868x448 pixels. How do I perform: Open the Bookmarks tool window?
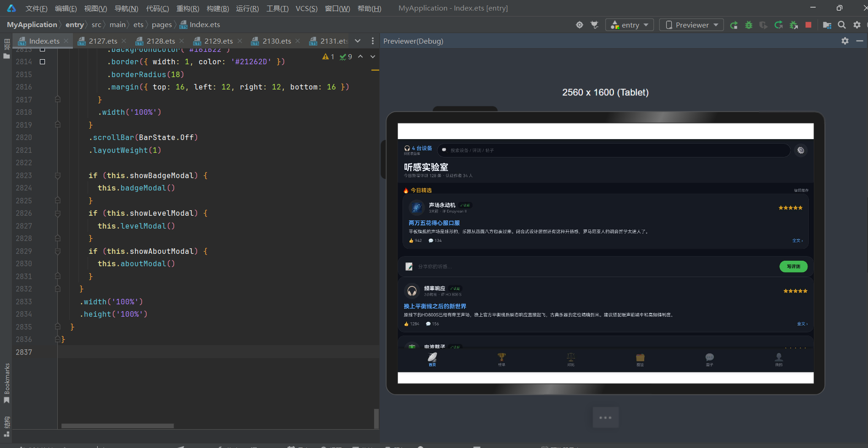pos(7,383)
